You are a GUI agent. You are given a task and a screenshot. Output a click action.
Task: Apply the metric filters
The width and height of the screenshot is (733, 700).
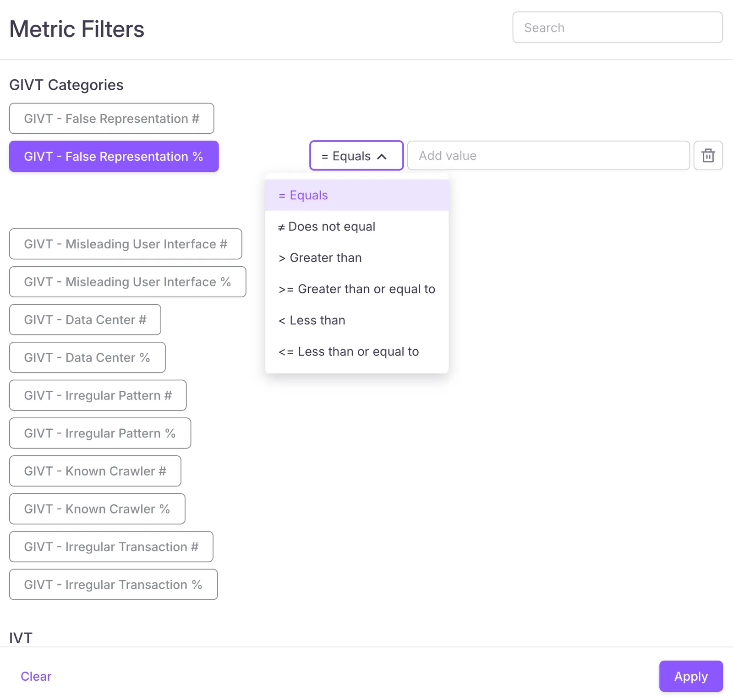(x=691, y=676)
